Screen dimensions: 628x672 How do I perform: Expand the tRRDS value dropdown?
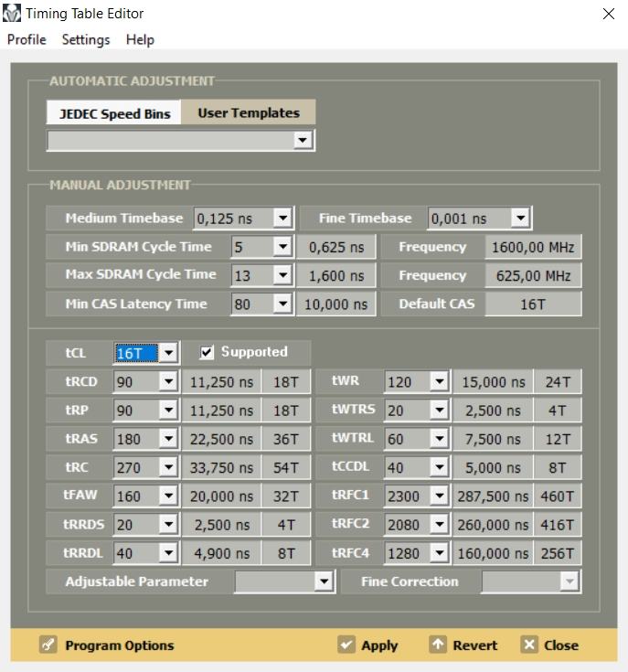pyautogui.click(x=169, y=524)
